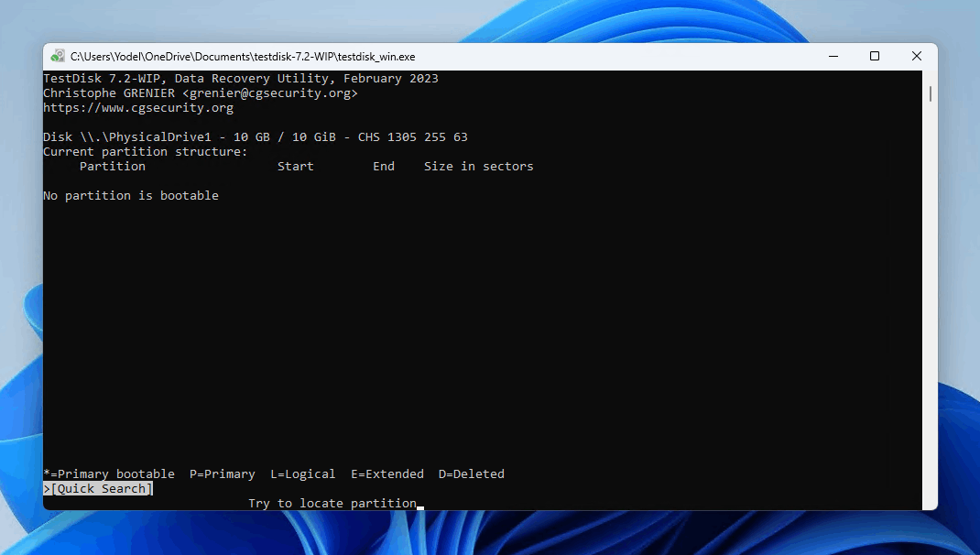Click the 'Current partition structure:' line
Screen dimensions: 980x555
click(x=145, y=152)
